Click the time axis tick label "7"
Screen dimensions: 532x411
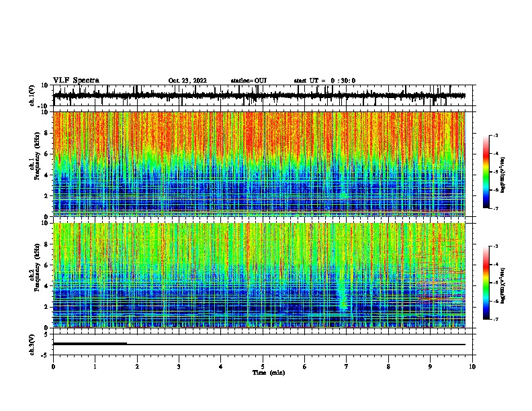pyautogui.click(x=347, y=366)
